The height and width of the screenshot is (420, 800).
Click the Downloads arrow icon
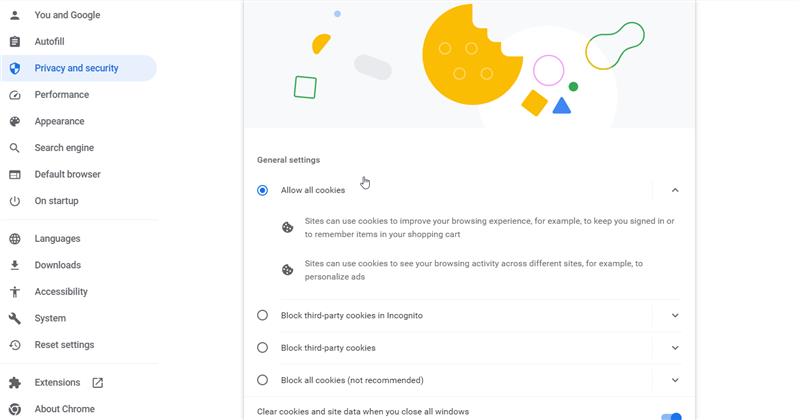click(x=15, y=265)
